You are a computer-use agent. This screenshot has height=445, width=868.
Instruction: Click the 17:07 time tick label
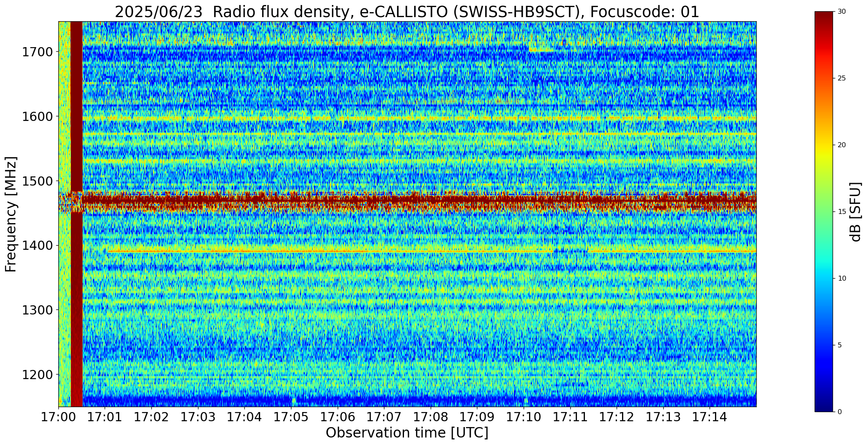tap(384, 417)
